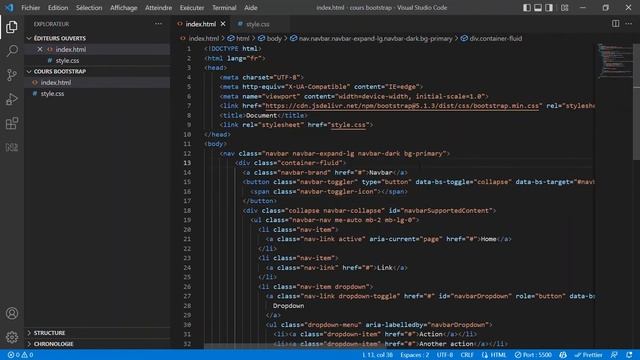Expand the CHRONOLOGIE section
The height and width of the screenshot is (360, 640).
pyautogui.click(x=98, y=344)
